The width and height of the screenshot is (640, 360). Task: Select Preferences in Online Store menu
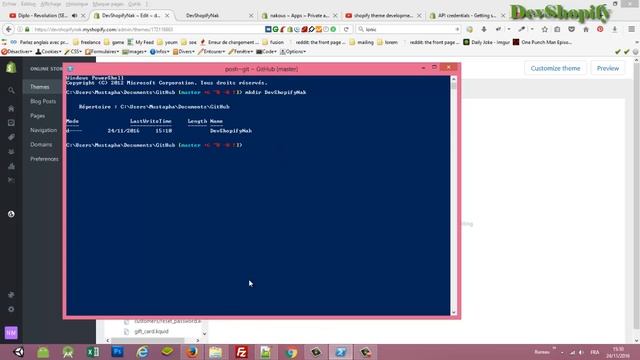44,159
